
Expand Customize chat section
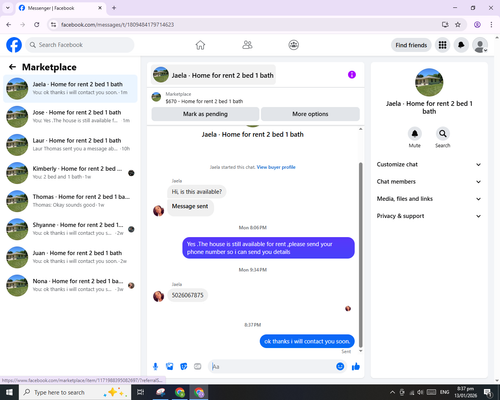[429, 164]
